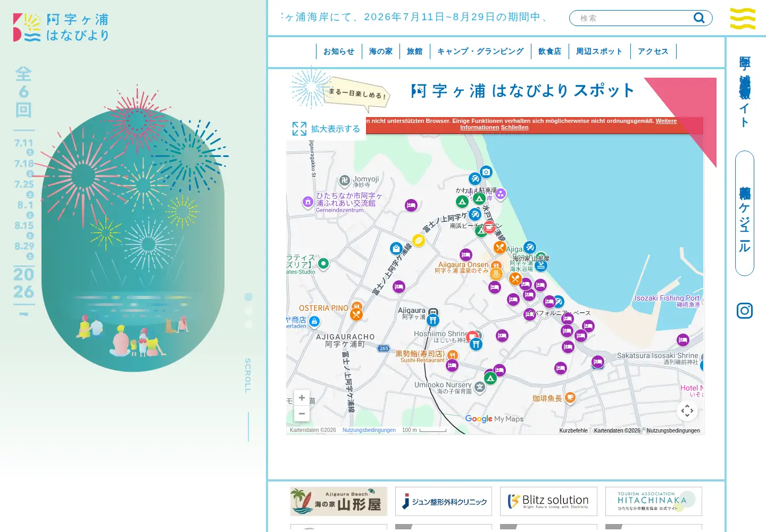
Task: Open the 周辺スポット menu item
Action: point(600,52)
